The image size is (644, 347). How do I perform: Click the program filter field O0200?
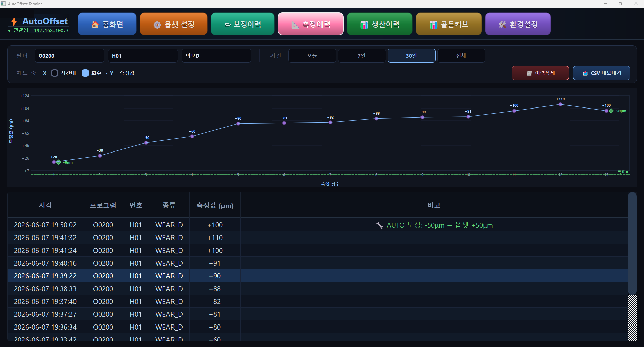point(69,56)
